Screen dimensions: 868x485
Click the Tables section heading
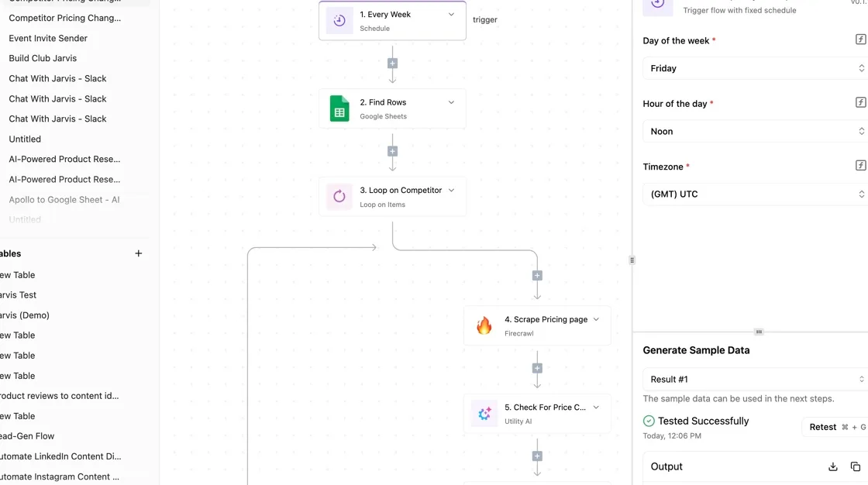tap(11, 253)
